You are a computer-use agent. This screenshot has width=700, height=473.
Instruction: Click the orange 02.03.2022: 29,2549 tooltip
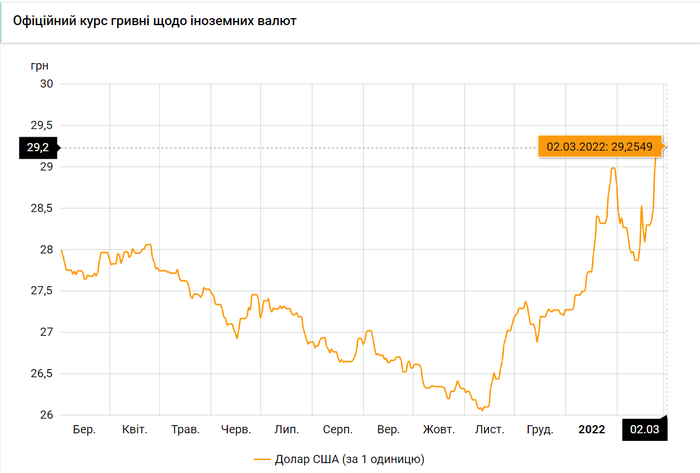[x=599, y=147]
